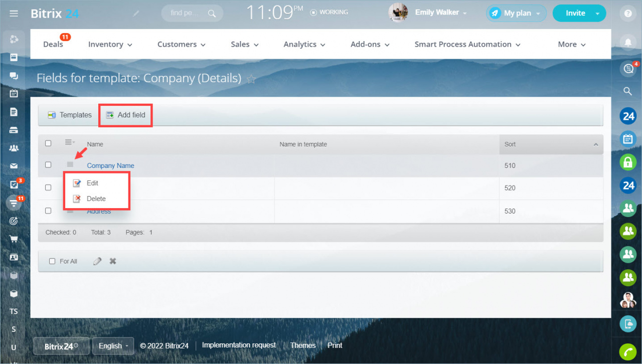The height and width of the screenshot is (364, 642).
Task: Click the help question mark icon
Action: click(627, 14)
